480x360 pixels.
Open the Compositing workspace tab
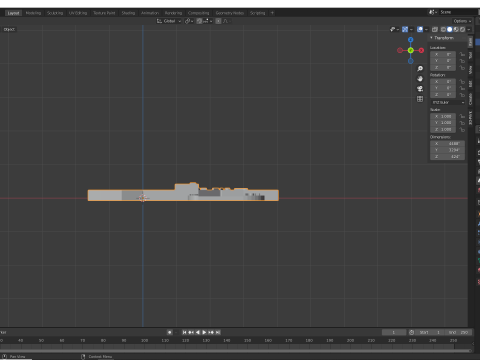click(x=198, y=13)
